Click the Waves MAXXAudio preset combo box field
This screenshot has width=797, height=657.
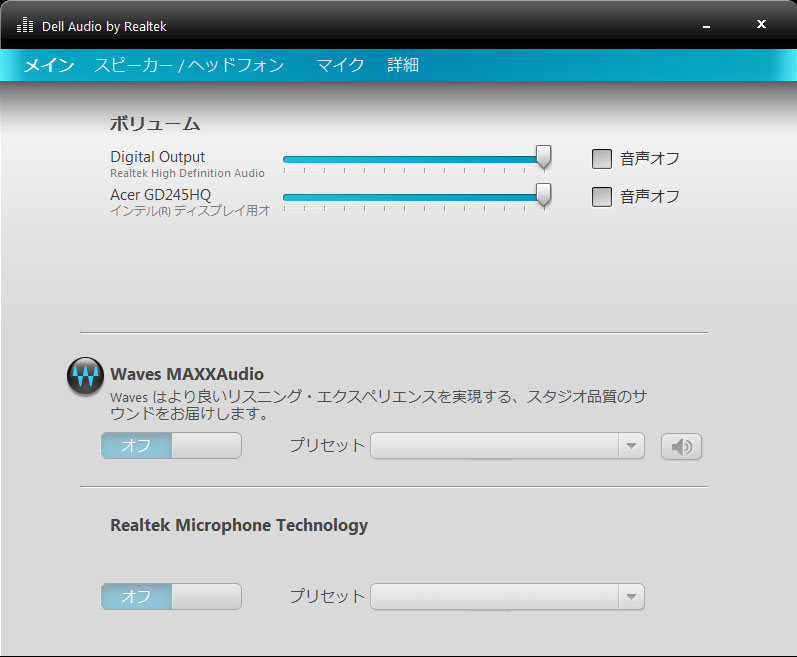coord(507,446)
